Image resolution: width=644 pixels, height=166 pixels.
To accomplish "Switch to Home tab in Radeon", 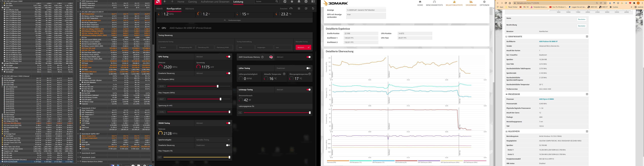I will tap(181, 2).
